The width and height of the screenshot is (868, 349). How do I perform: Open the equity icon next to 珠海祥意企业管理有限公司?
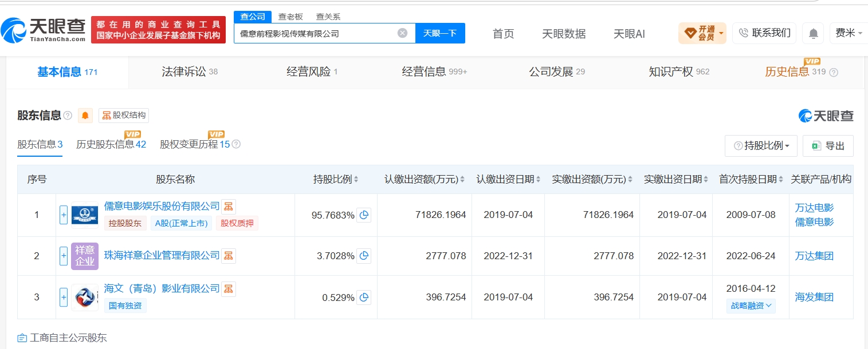(229, 256)
